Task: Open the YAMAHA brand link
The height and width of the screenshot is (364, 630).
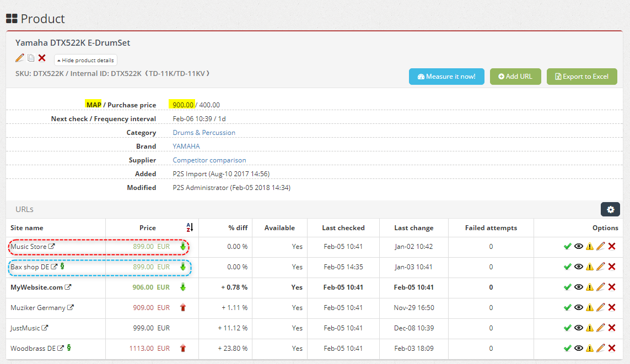Action: click(186, 146)
